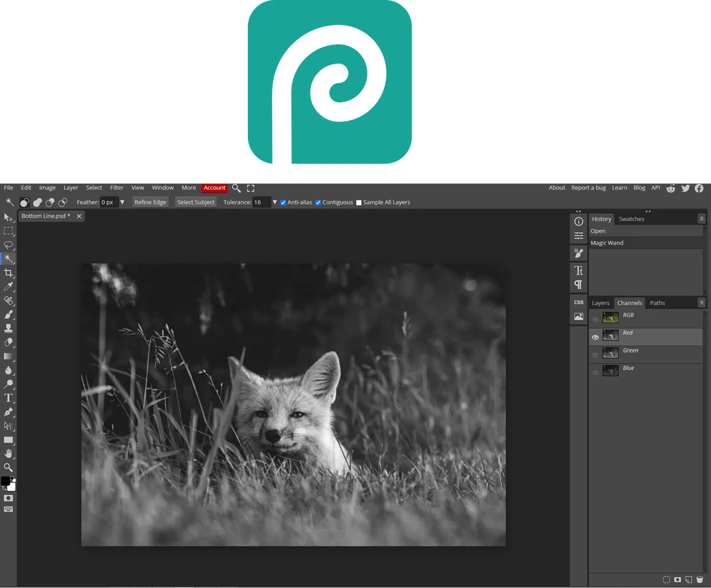Select the Hand tool
Screen dimensions: 711x588
coord(9,454)
